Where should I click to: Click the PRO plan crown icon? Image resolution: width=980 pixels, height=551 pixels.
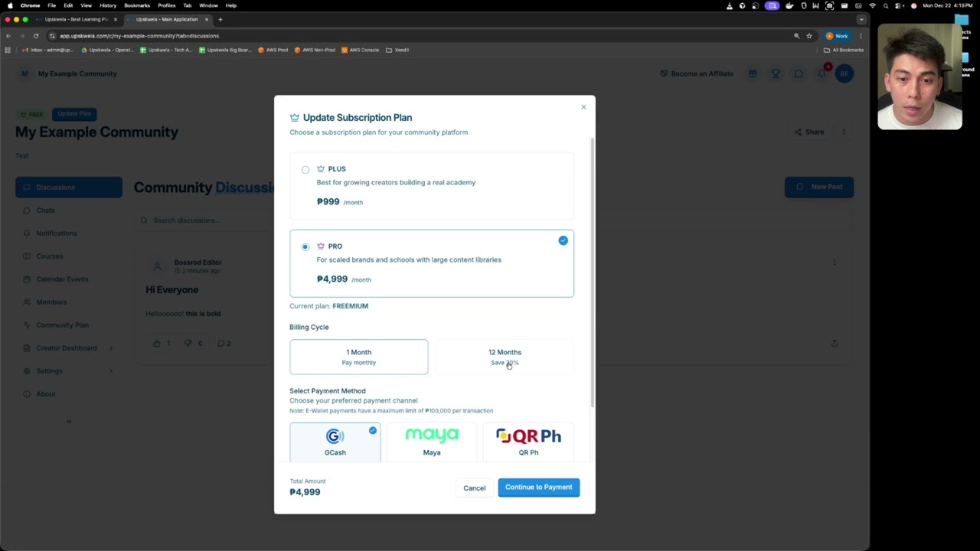(321, 246)
